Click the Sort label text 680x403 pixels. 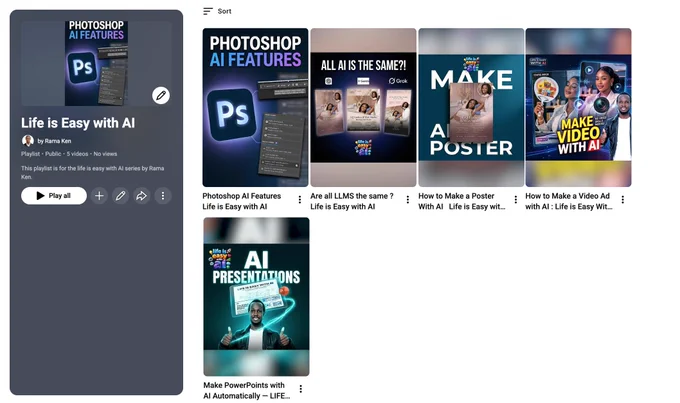(224, 11)
